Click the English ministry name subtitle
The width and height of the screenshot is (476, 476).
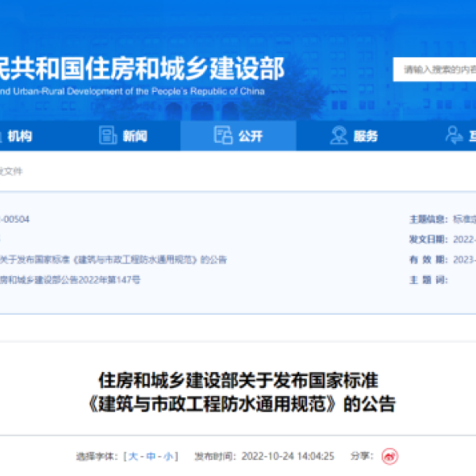coord(132,91)
